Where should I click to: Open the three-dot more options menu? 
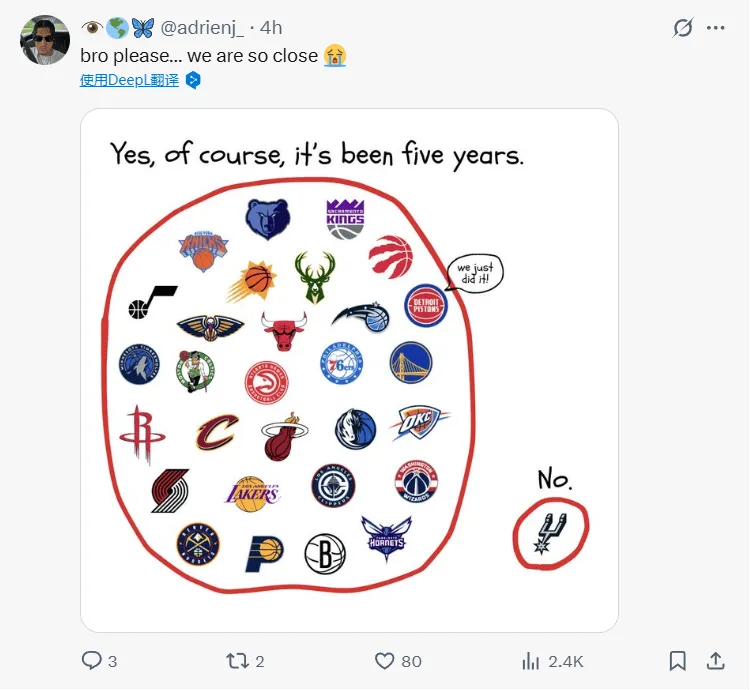[x=716, y=29]
